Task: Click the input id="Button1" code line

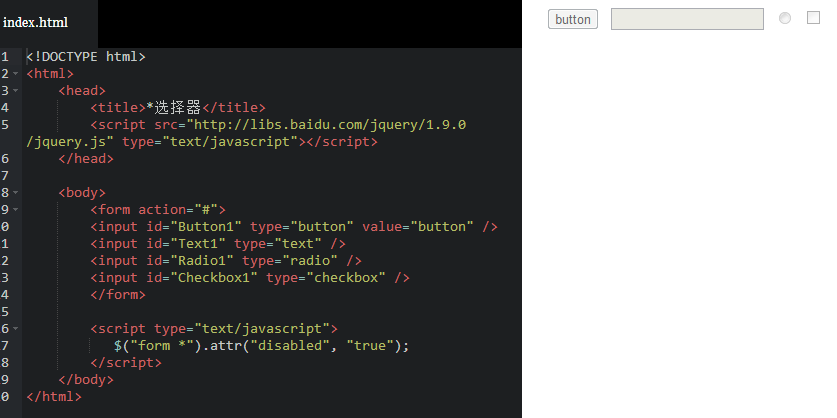Action: point(294,227)
